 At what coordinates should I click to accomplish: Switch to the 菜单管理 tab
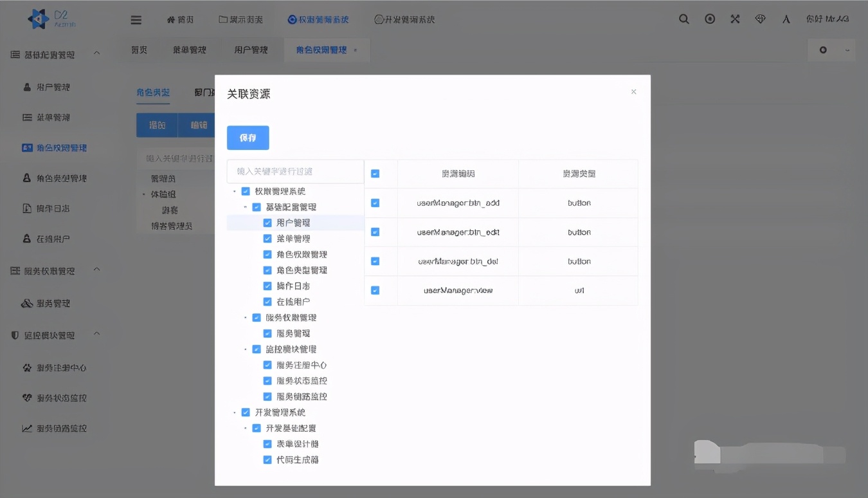(x=191, y=50)
